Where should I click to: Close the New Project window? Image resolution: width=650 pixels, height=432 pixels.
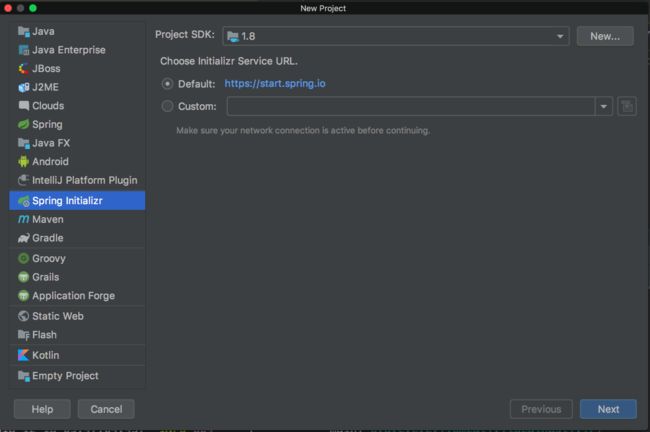tap(8, 8)
